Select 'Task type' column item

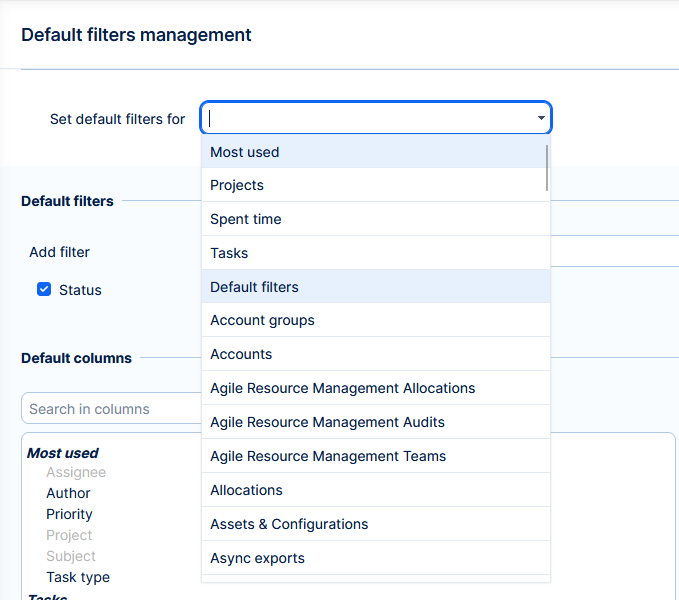[78, 577]
